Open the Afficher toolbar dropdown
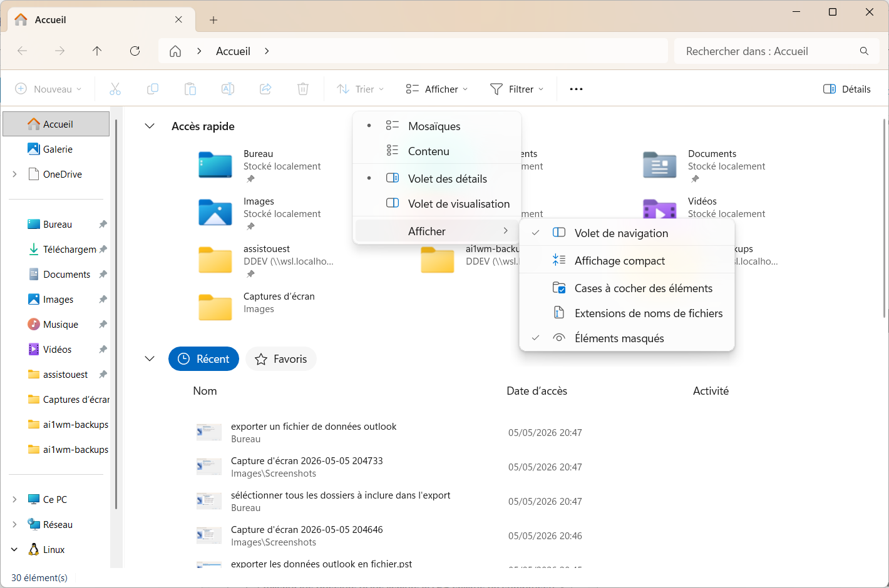Image resolution: width=889 pixels, height=588 pixels. click(x=436, y=89)
